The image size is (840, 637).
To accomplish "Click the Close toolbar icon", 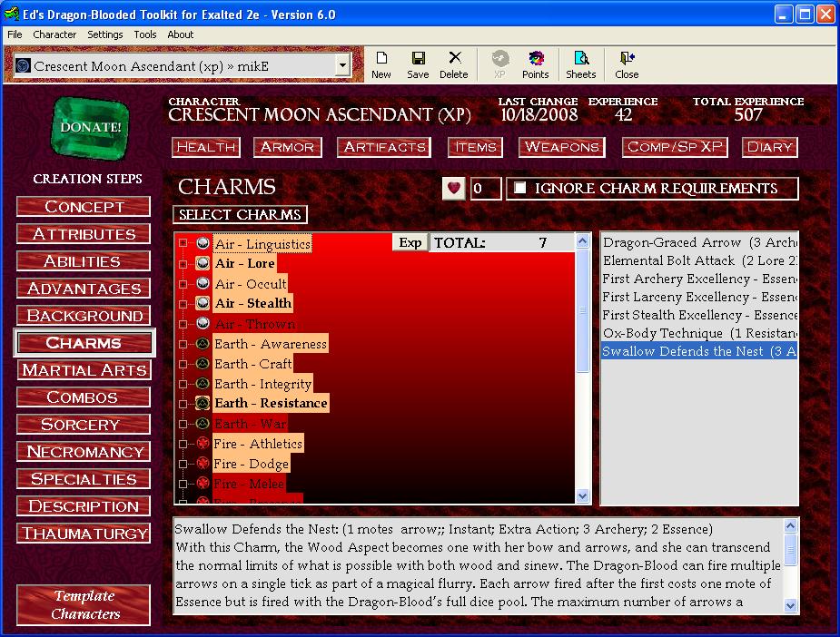I will 627,64.
